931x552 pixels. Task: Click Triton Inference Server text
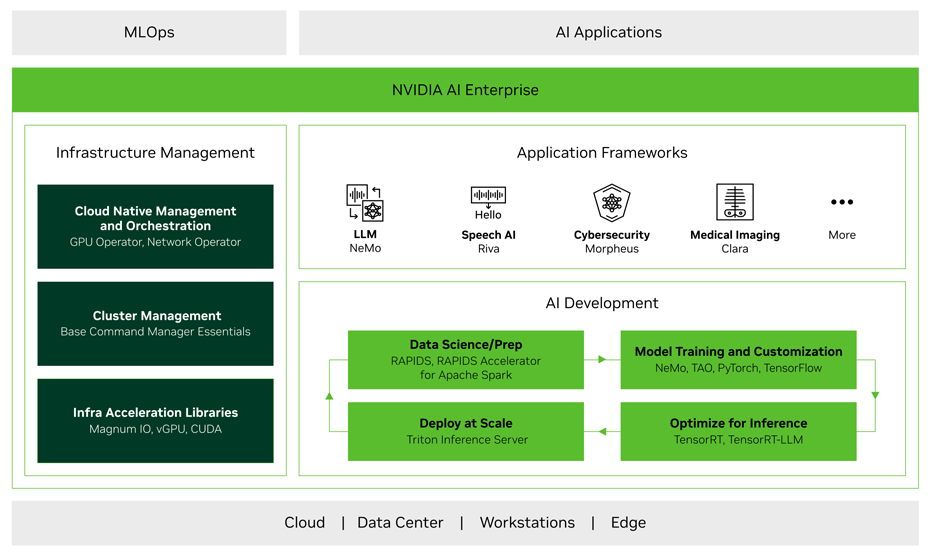467,440
